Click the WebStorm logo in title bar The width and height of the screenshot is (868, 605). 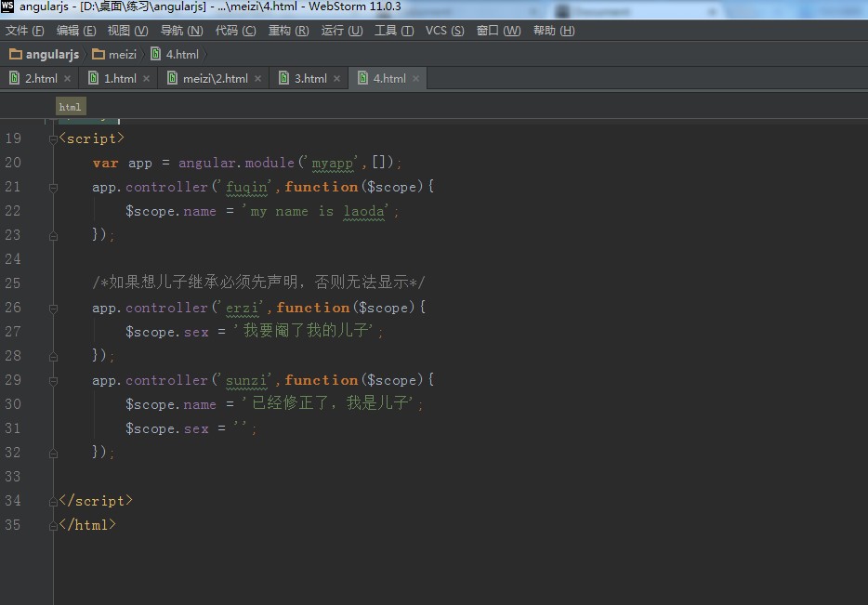(7, 7)
